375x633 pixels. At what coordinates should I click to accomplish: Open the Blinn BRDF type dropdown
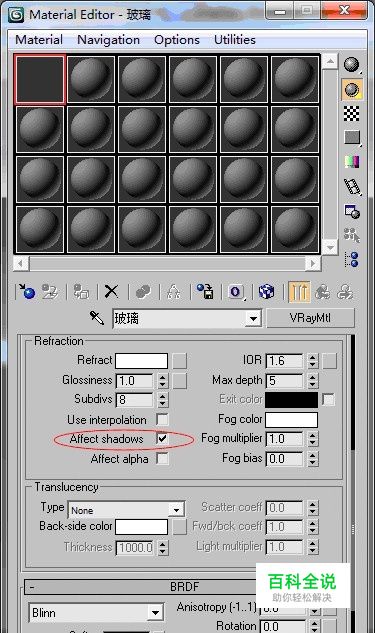(x=155, y=613)
